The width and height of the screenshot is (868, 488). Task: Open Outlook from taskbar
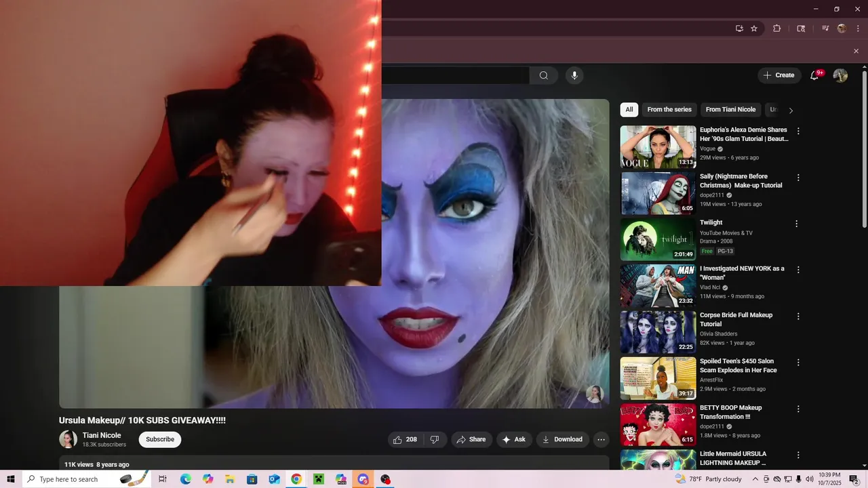(x=274, y=479)
